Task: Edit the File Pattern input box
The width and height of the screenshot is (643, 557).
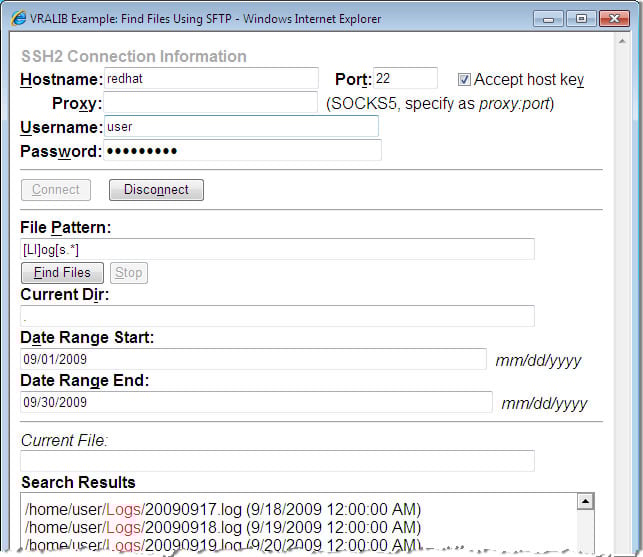Action: click(x=277, y=249)
